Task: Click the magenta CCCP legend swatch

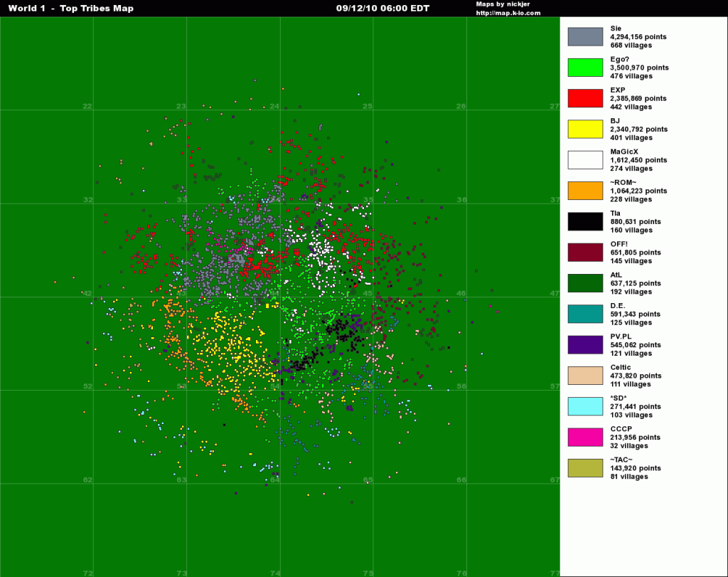Action: click(x=585, y=437)
